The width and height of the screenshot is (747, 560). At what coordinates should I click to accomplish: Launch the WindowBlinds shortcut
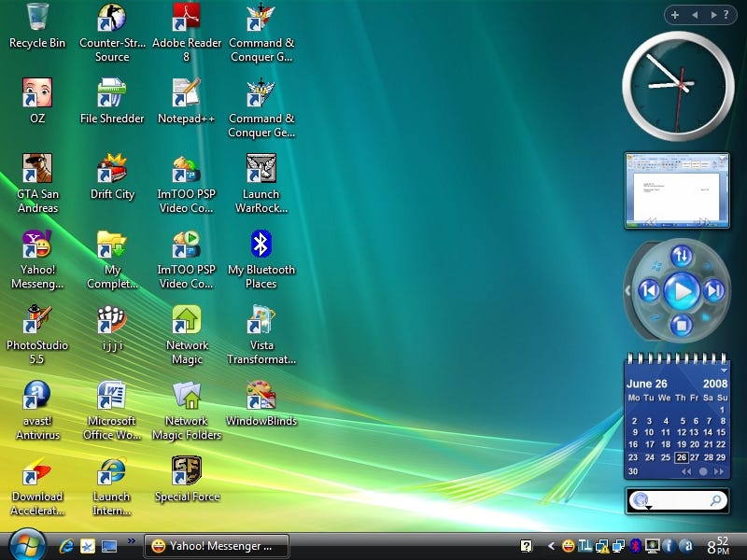[x=261, y=396]
